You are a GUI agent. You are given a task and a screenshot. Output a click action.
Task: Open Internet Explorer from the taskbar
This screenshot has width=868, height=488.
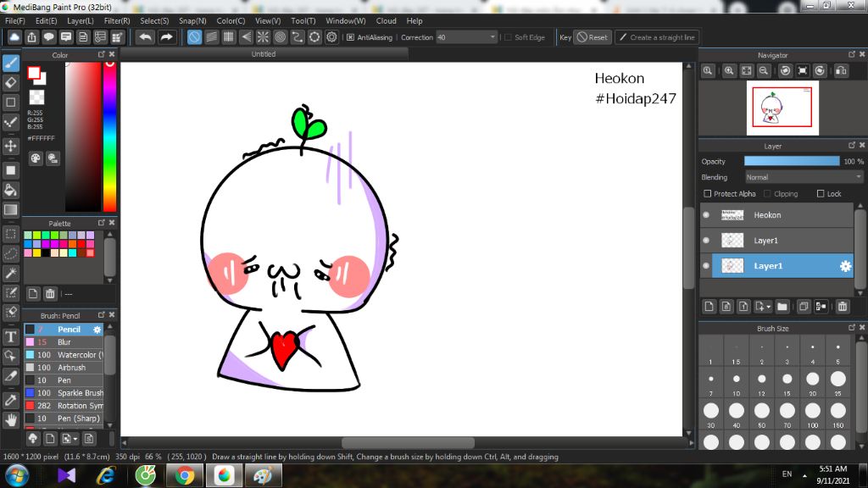pyautogui.click(x=106, y=476)
